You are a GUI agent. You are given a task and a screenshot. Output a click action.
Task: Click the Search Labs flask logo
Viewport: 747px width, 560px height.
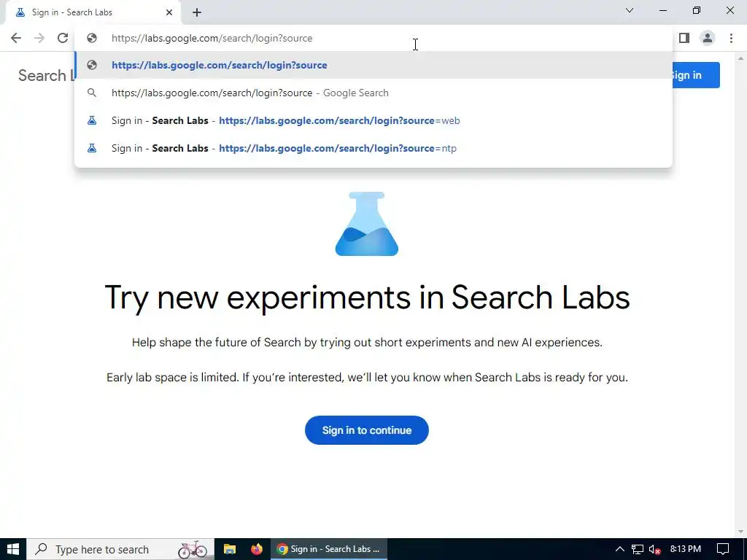click(367, 224)
